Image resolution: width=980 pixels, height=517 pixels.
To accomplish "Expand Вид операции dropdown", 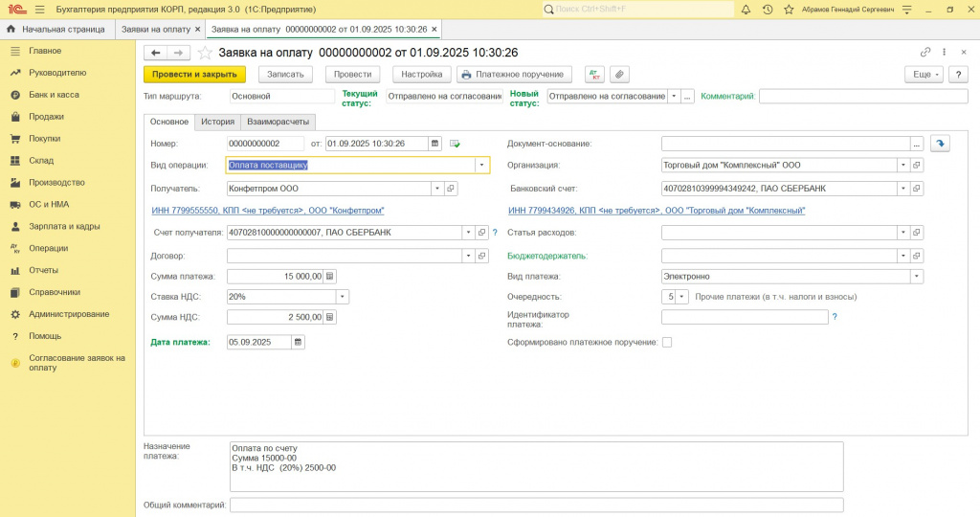I will pos(481,165).
